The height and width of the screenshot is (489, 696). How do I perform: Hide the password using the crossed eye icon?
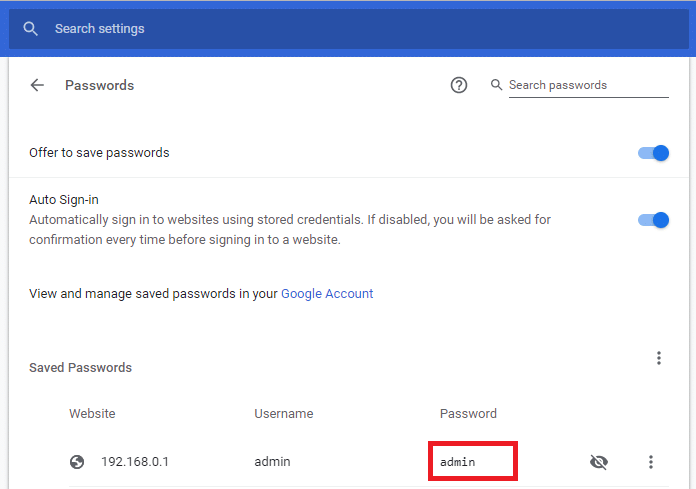599,462
